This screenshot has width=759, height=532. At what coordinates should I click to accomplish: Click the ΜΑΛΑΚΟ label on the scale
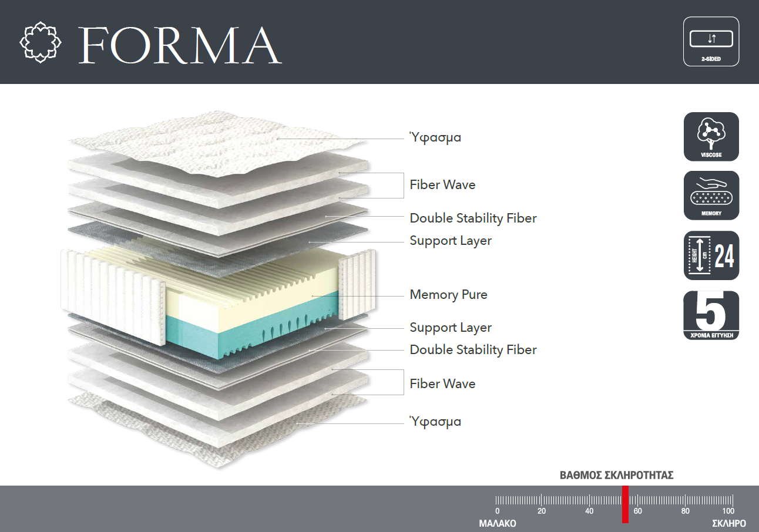498,523
